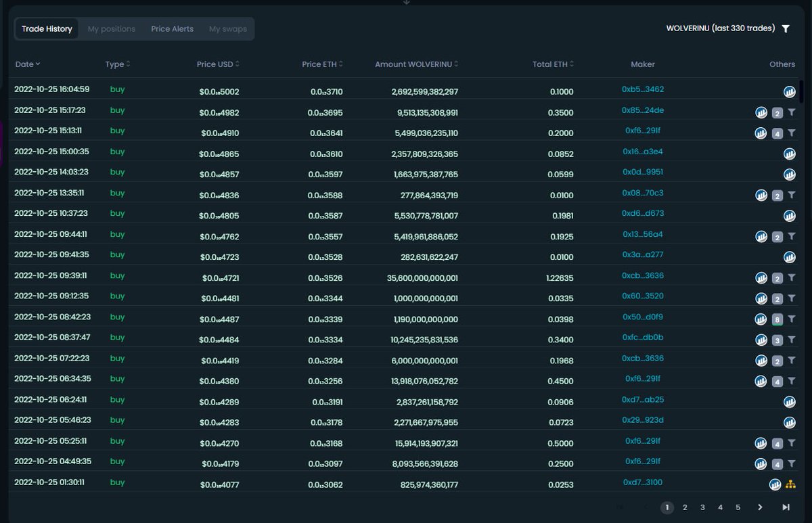Open maker address 0x50...d0f9

[643, 317]
